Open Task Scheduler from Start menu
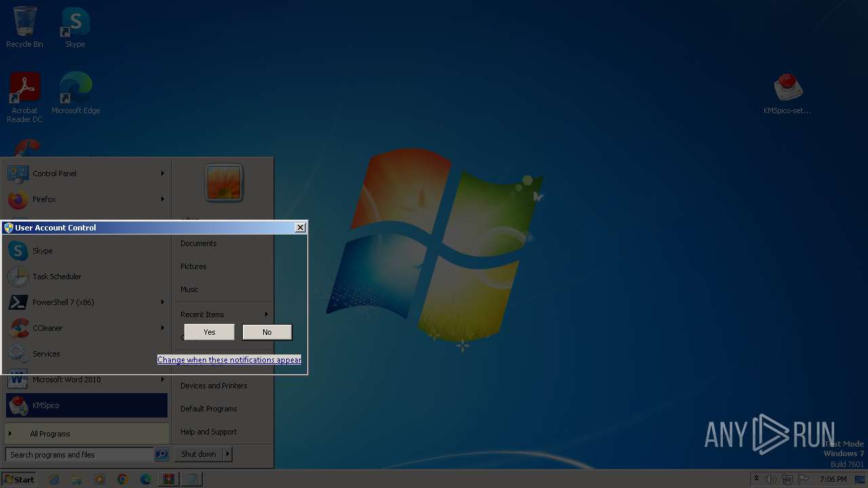Viewport: 868px width, 488px height. click(86, 277)
